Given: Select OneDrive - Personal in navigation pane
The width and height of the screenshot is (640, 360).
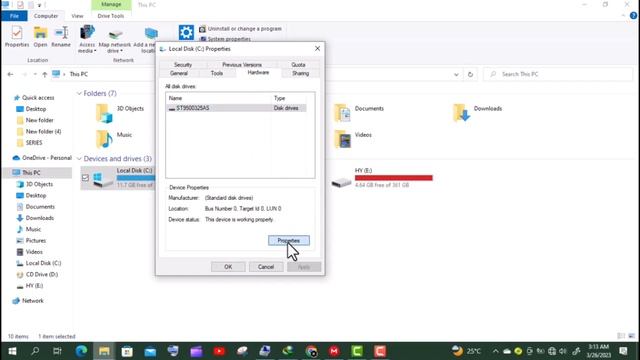Looking at the screenshot, I should point(42,158).
